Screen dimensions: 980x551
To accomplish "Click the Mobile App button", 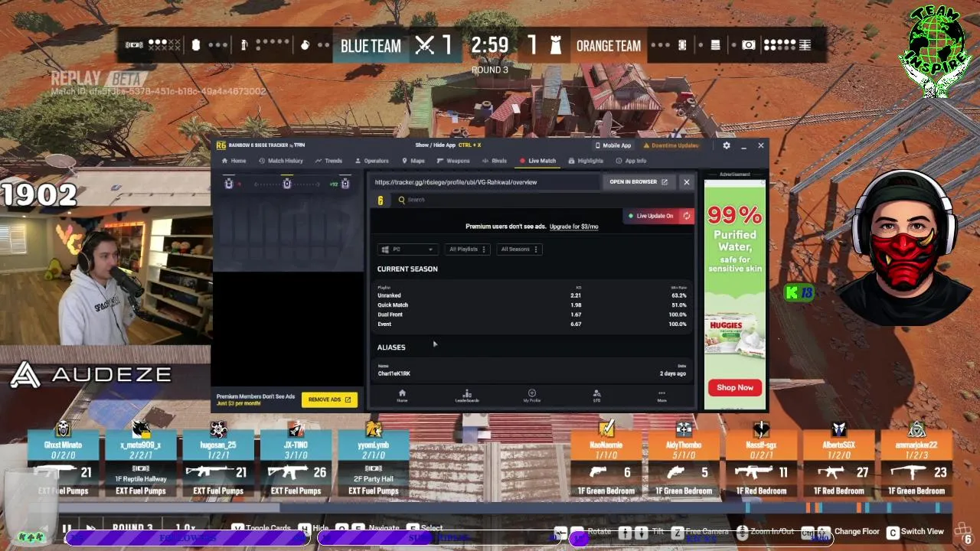I will (612, 145).
